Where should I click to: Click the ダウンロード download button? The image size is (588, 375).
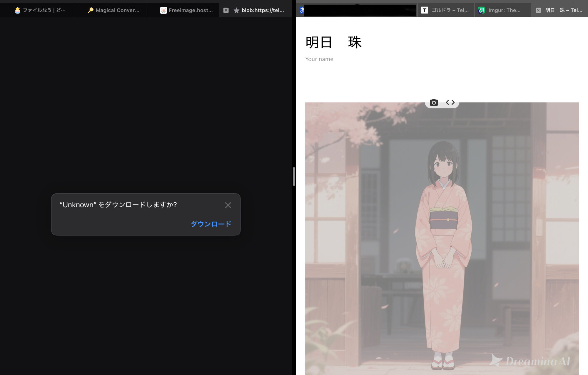click(211, 224)
